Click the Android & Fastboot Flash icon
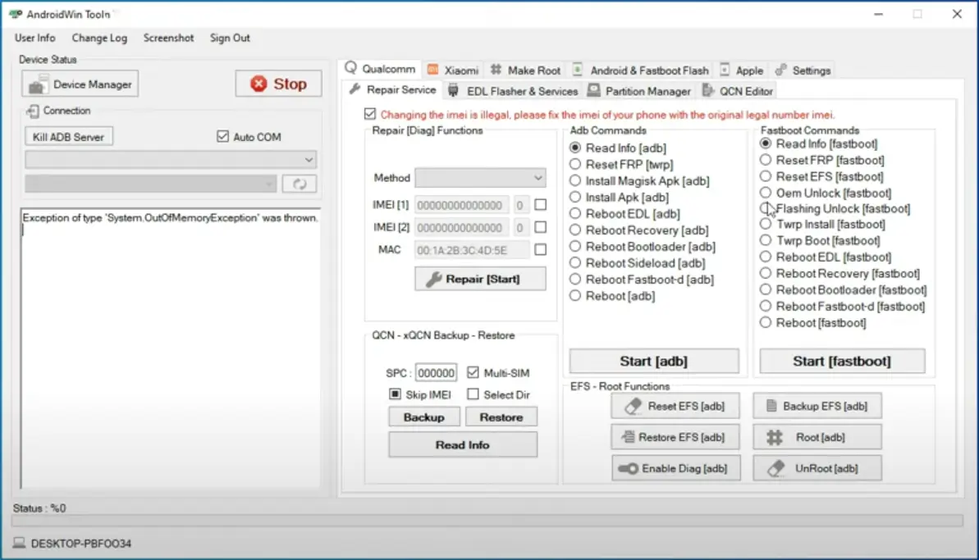Image resolution: width=979 pixels, height=560 pixels. click(x=578, y=69)
